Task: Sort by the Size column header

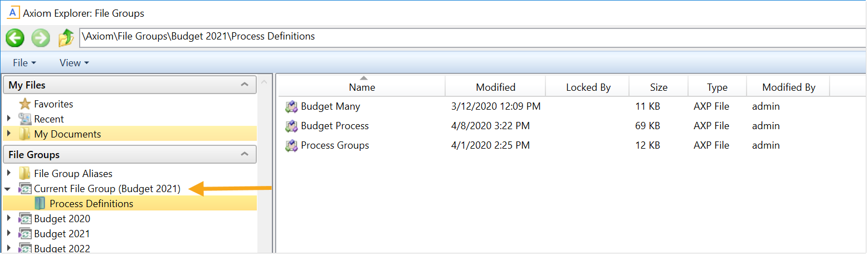Action: (659, 87)
